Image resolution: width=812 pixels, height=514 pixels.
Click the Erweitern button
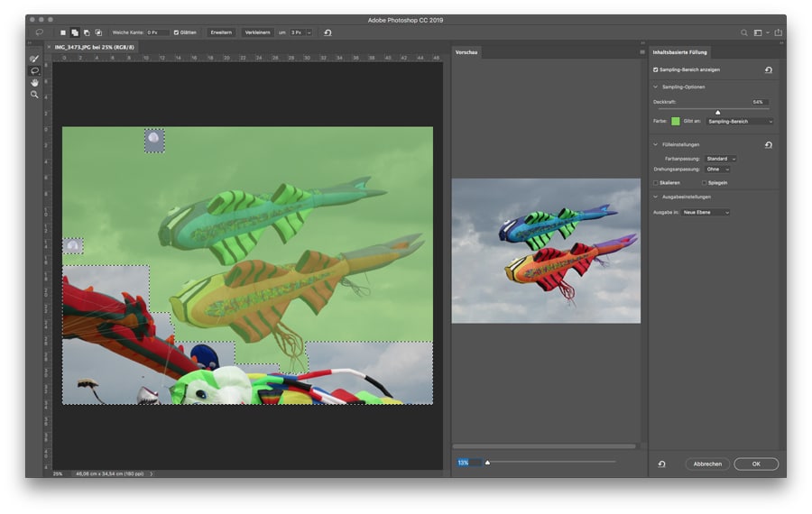(x=221, y=32)
